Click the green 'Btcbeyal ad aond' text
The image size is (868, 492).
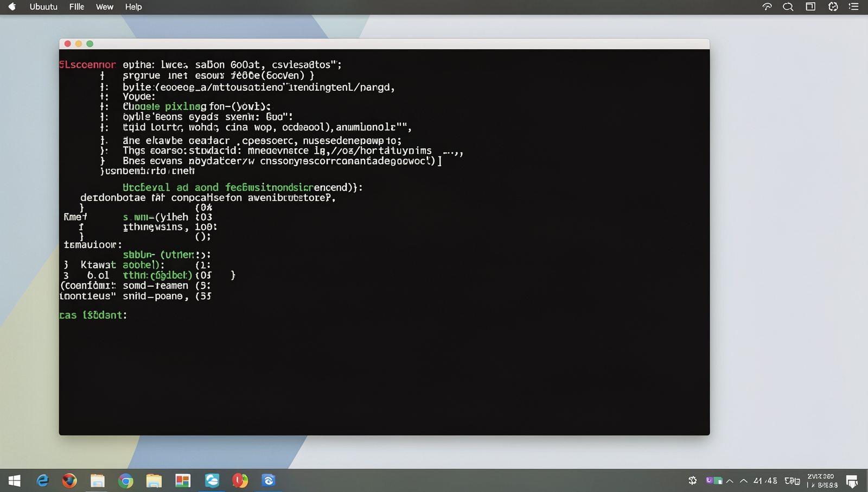[x=171, y=187]
